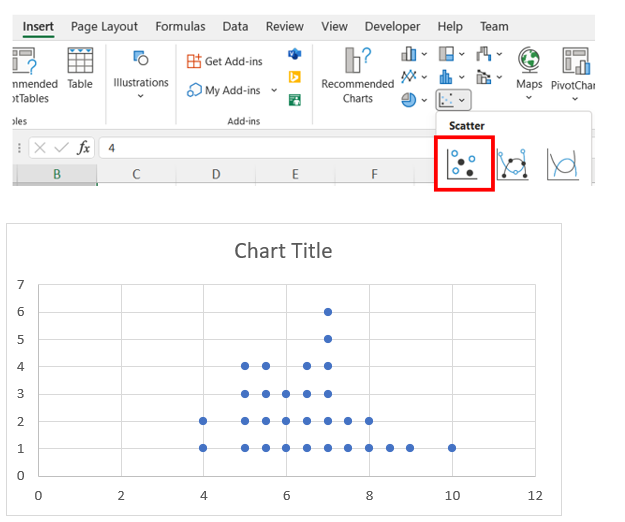Insert a line or area chart

click(409, 77)
